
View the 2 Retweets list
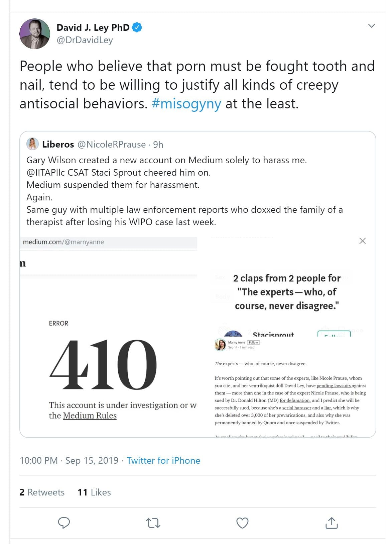coord(42,492)
